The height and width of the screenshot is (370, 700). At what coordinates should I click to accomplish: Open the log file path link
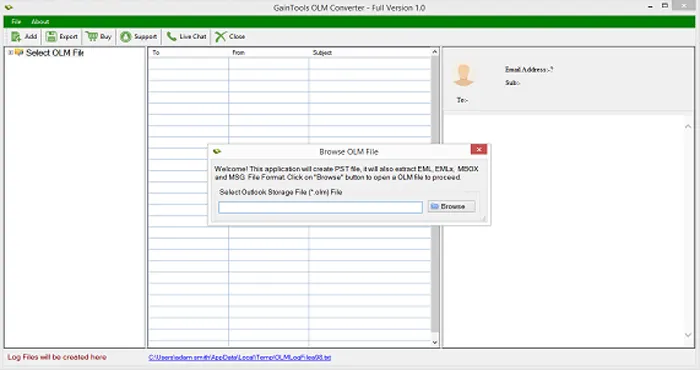[240, 358]
